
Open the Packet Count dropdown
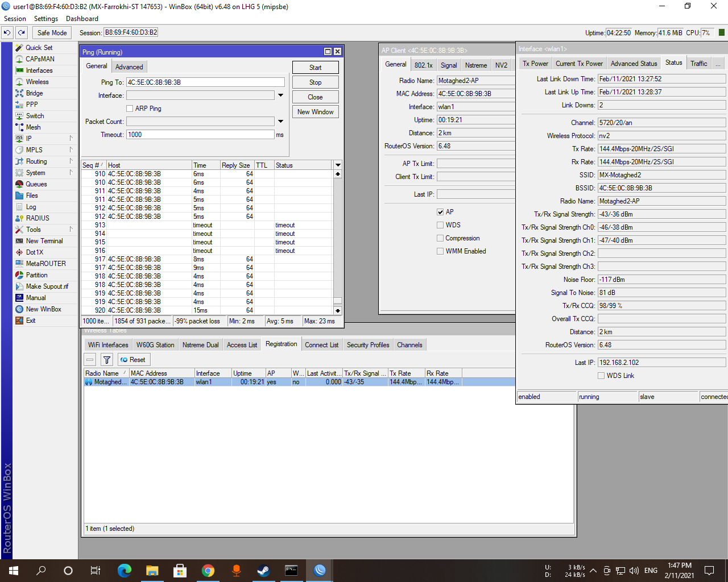pyautogui.click(x=280, y=121)
